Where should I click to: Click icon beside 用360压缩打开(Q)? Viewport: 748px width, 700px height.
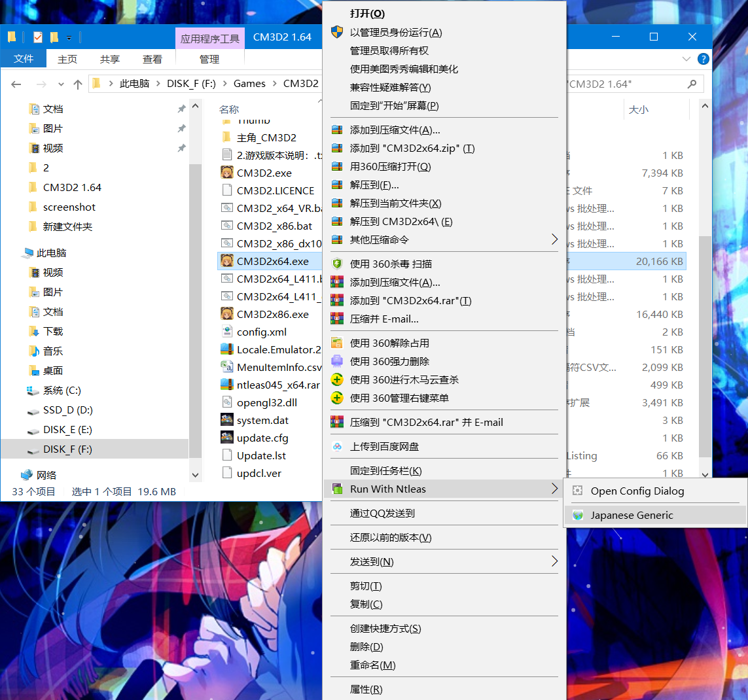click(337, 166)
